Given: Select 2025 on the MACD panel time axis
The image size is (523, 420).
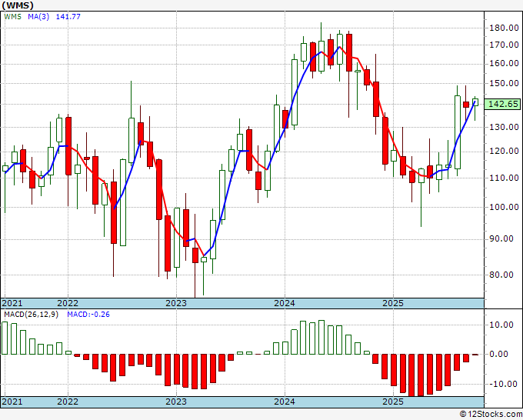Looking at the screenshot, I should tap(393, 402).
